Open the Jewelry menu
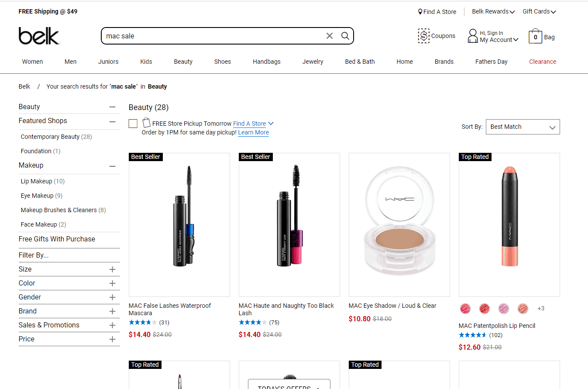The width and height of the screenshot is (588, 389). (313, 62)
